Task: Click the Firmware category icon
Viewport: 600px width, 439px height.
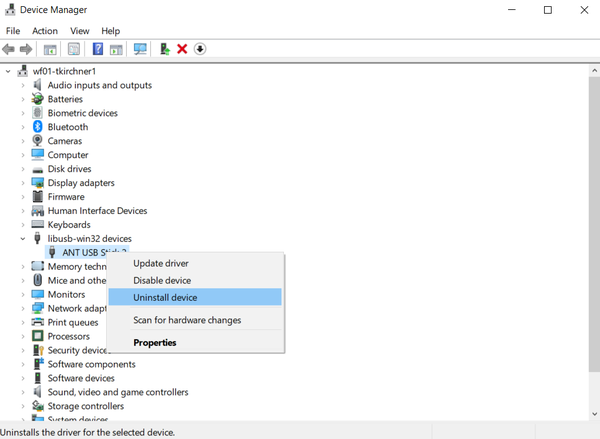Action: coord(38,196)
